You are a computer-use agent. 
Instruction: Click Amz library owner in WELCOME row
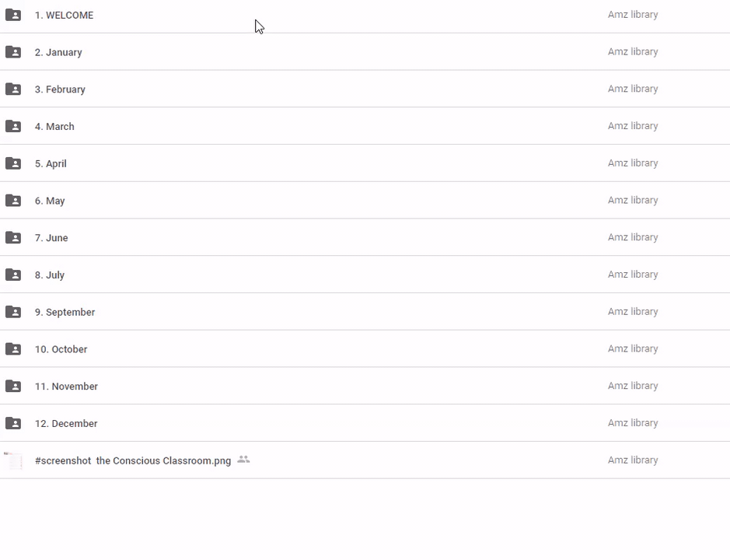633,15
